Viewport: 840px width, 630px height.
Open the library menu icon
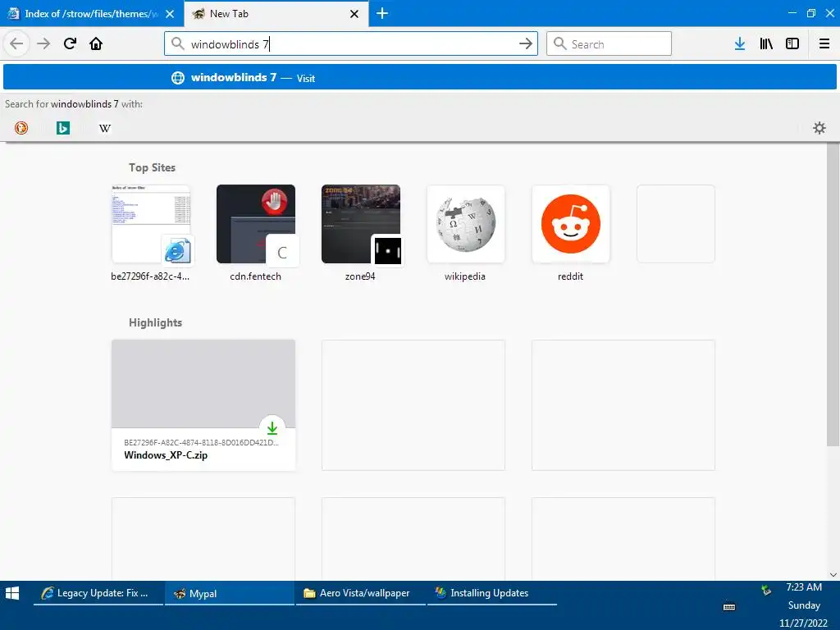point(766,44)
